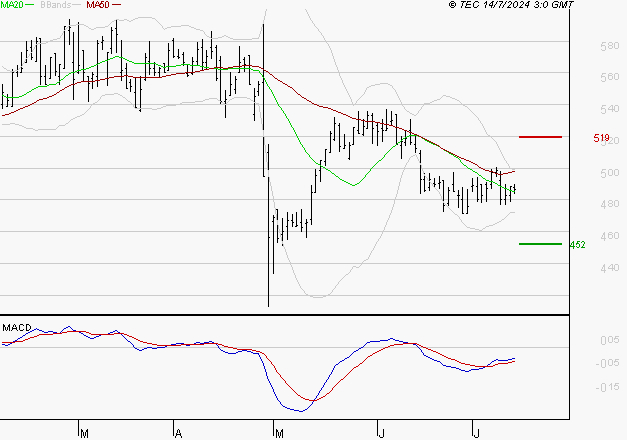Click the red resistance level line
Screen dimensions: 627x440
[x=540, y=137]
